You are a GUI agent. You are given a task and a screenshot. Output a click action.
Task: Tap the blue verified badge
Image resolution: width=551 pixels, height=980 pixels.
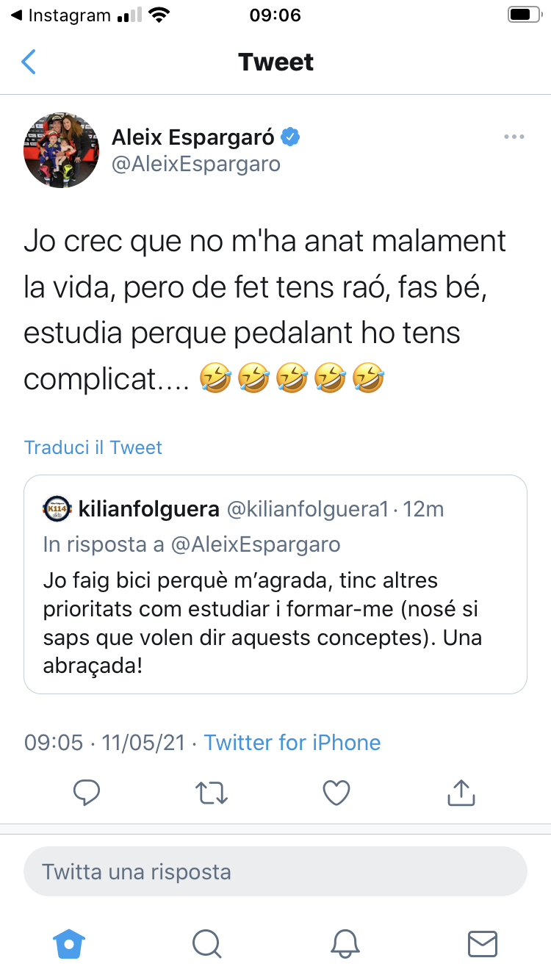pyautogui.click(x=291, y=137)
